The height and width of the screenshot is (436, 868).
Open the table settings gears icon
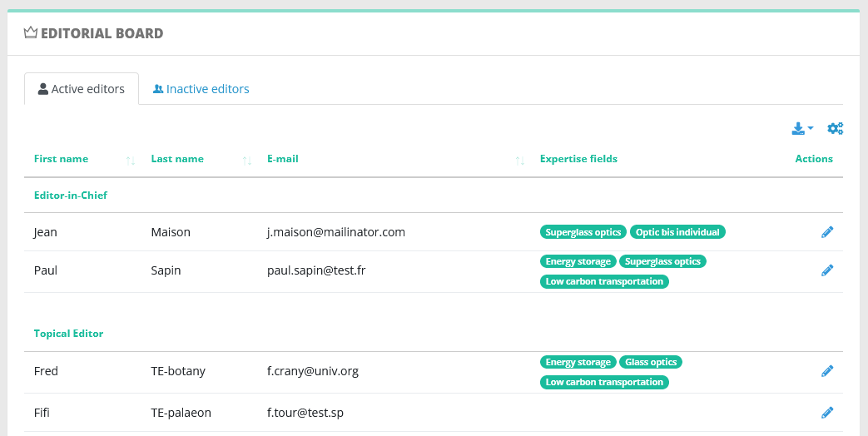click(x=835, y=129)
